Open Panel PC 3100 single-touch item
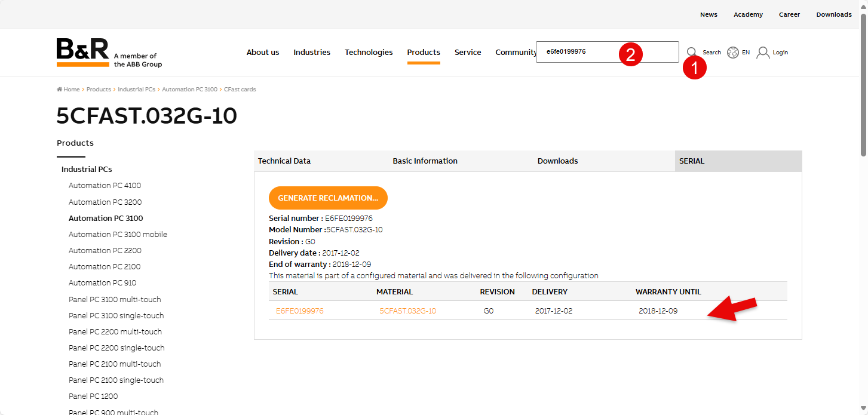 pyautogui.click(x=116, y=316)
